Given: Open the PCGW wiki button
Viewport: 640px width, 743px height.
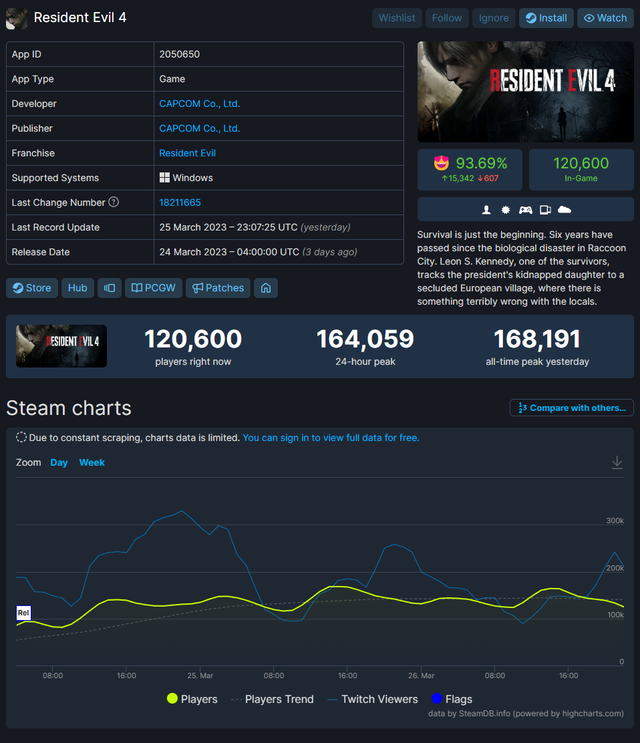Looking at the screenshot, I should coord(153,288).
